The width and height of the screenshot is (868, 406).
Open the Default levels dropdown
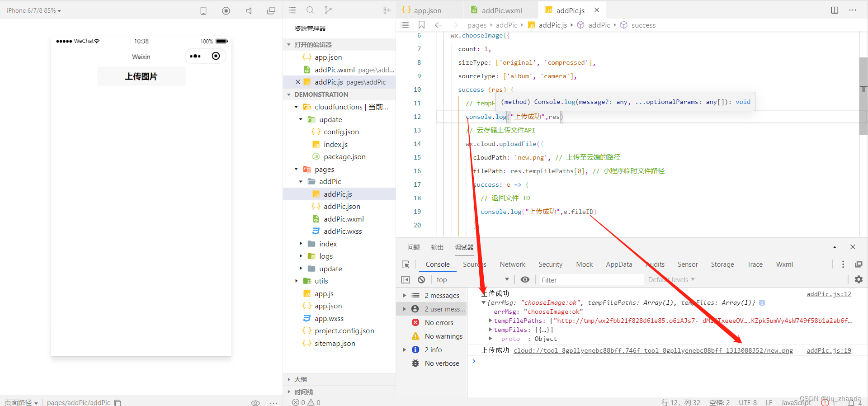tap(671, 280)
